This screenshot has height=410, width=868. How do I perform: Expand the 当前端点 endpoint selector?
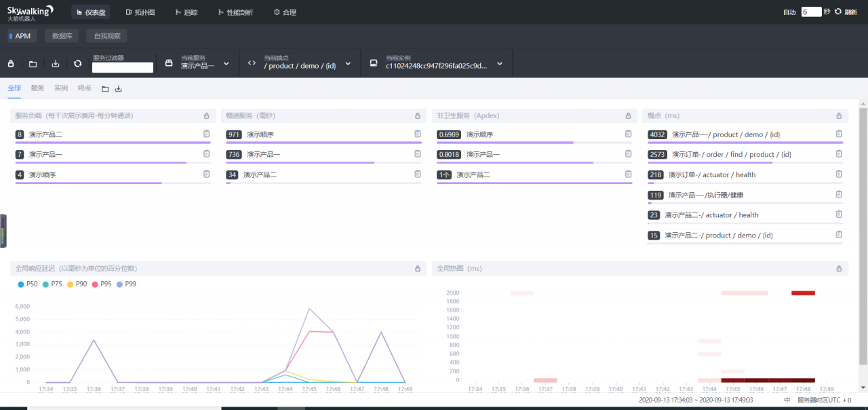(x=348, y=63)
